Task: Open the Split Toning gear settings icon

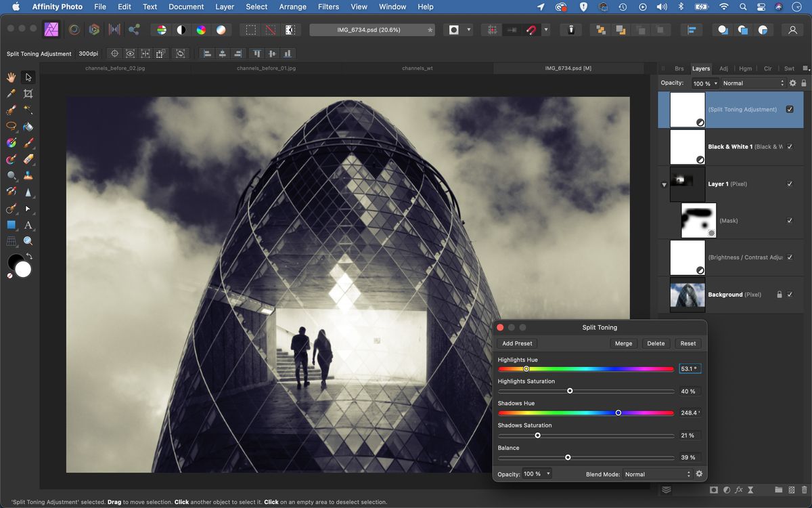Action: point(699,473)
